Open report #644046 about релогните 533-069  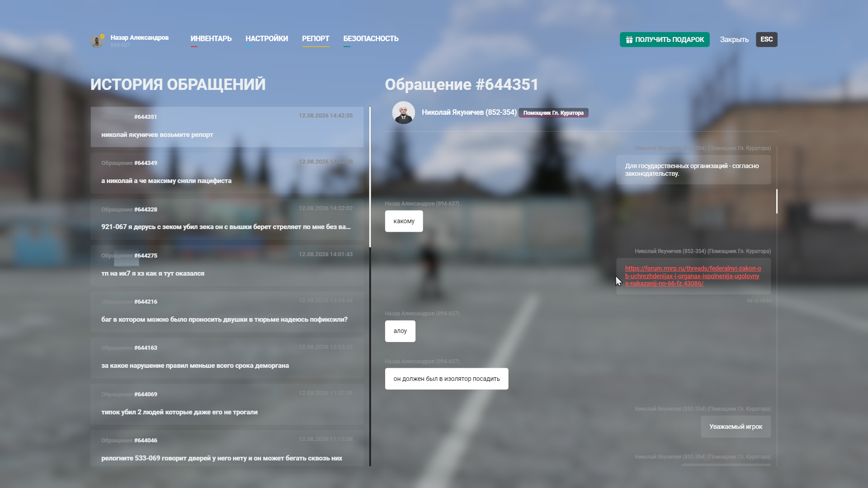tap(227, 448)
